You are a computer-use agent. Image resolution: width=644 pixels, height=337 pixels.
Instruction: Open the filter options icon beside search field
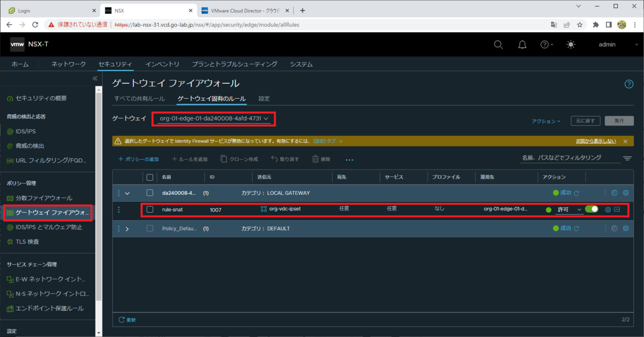pyautogui.click(x=627, y=158)
